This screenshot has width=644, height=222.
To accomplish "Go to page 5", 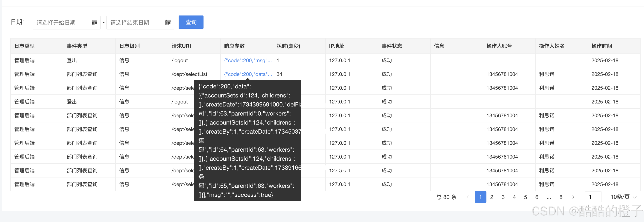I will click(x=525, y=197).
